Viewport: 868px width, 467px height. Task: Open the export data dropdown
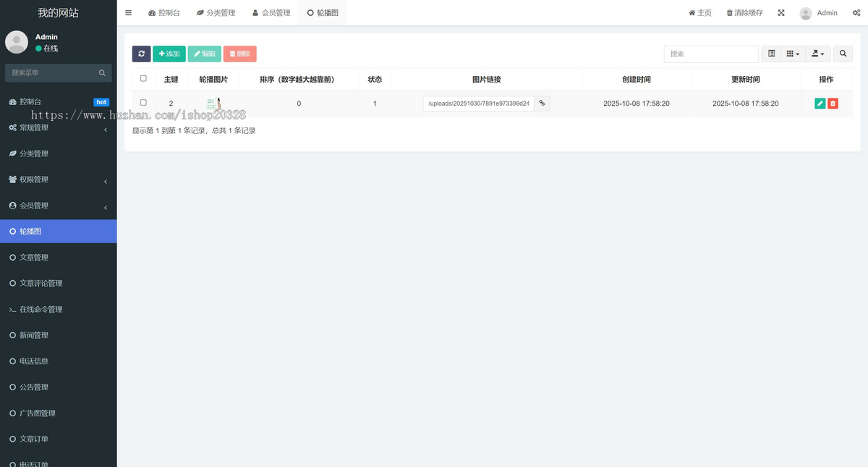click(818, 54)
